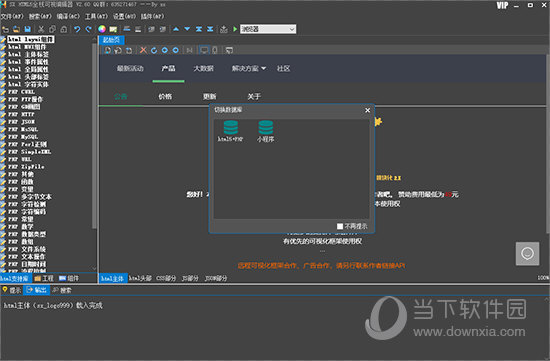Click the left panel vertical scrollbar
Image resolution: width=550 pixels, height=361 pixels.
tap(94, 137)
